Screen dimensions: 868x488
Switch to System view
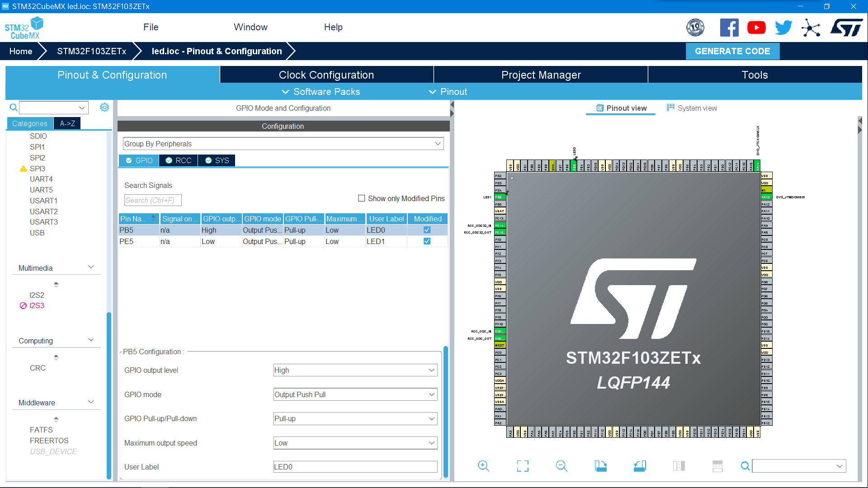point(692,108)
